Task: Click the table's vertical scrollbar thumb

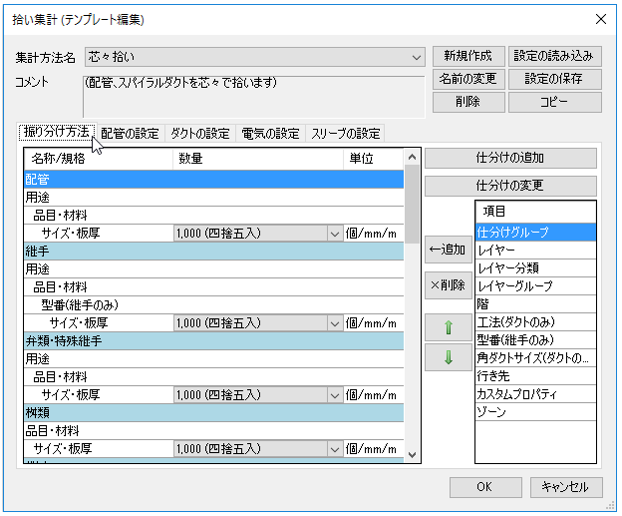Action: click(x=412, y=204)
